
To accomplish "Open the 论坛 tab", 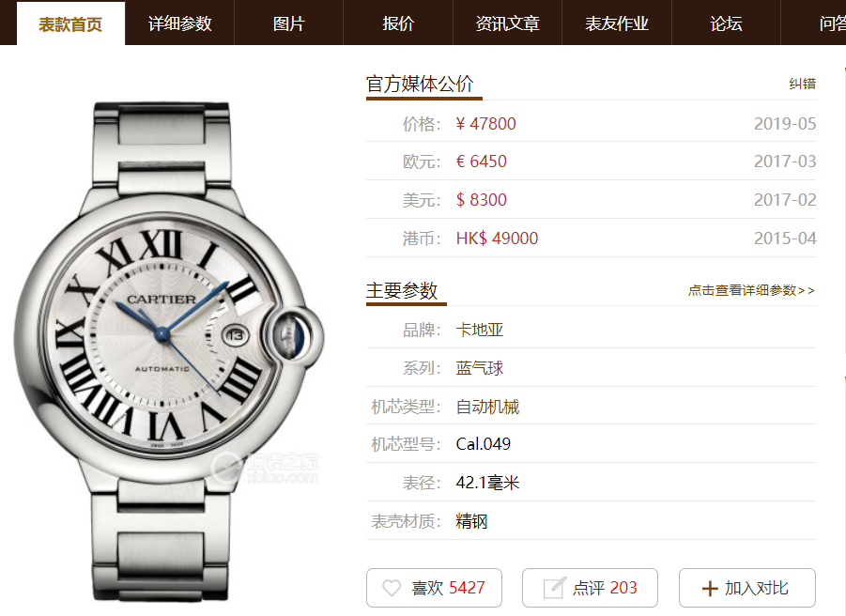I will pos(726,23).
